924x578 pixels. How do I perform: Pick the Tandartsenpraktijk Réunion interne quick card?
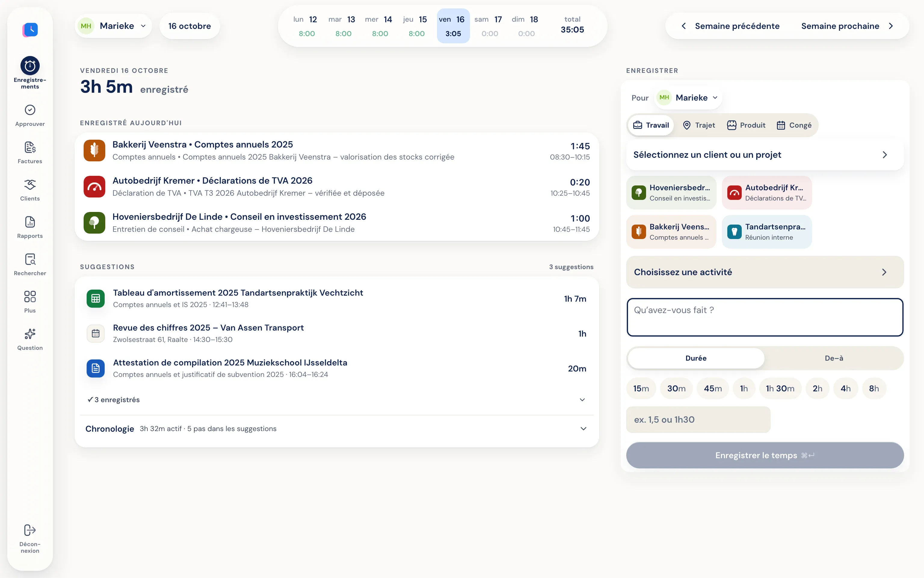(x=766, y=232)
